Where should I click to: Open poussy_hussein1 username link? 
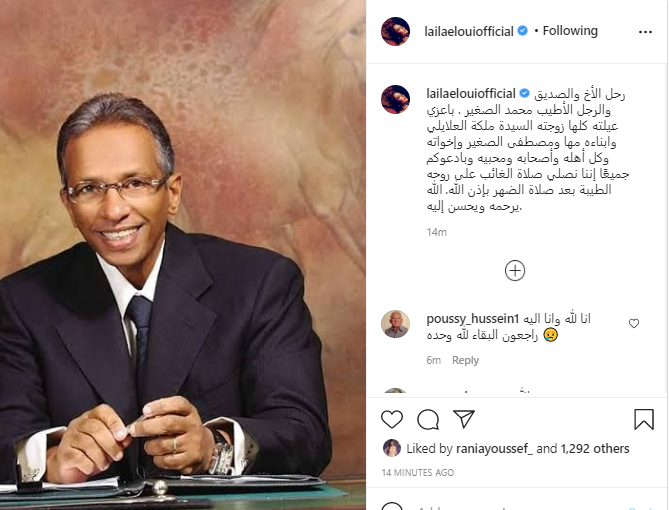click(473, 319)
